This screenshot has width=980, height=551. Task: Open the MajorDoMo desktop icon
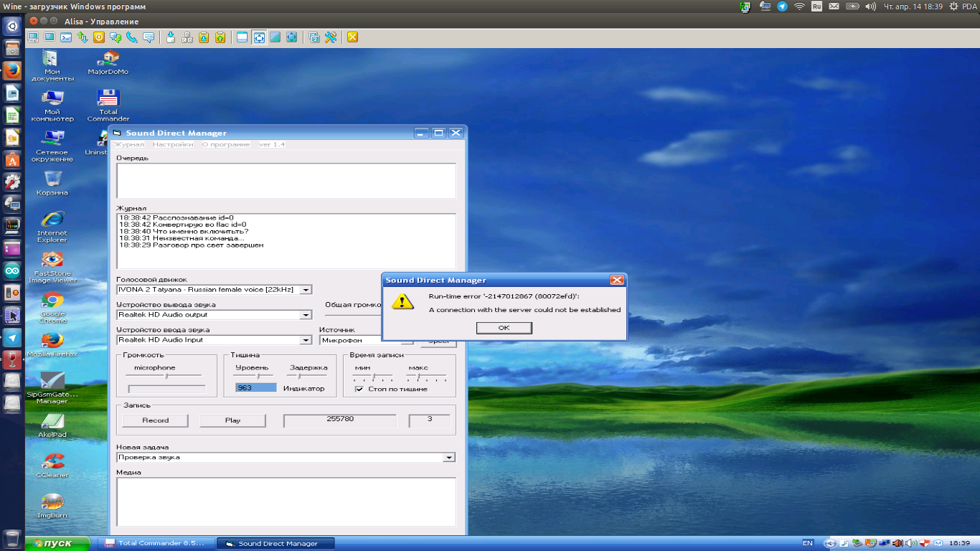point(108,58)
